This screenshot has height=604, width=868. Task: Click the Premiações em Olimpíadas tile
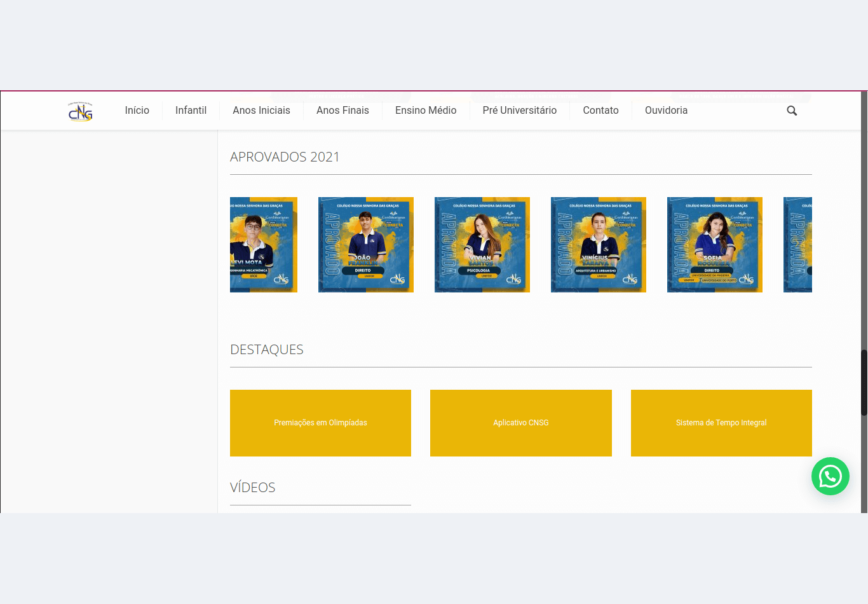[x=320, y=423]
